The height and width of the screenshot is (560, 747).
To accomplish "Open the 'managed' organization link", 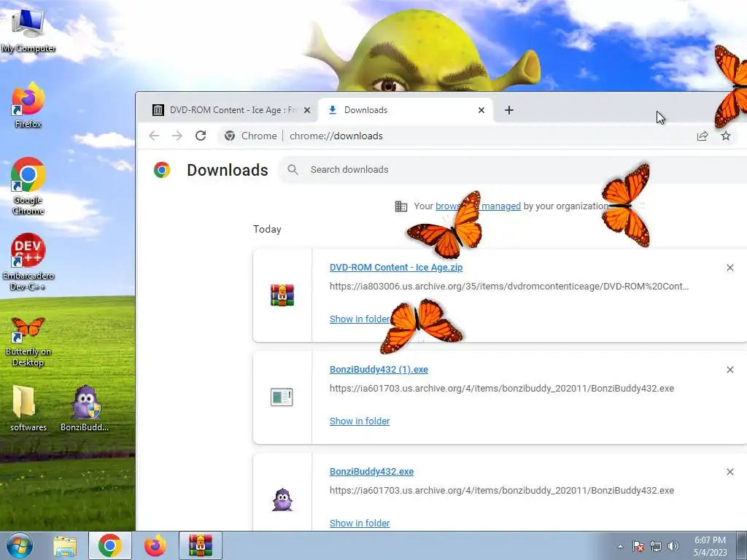I will point(500,206).
